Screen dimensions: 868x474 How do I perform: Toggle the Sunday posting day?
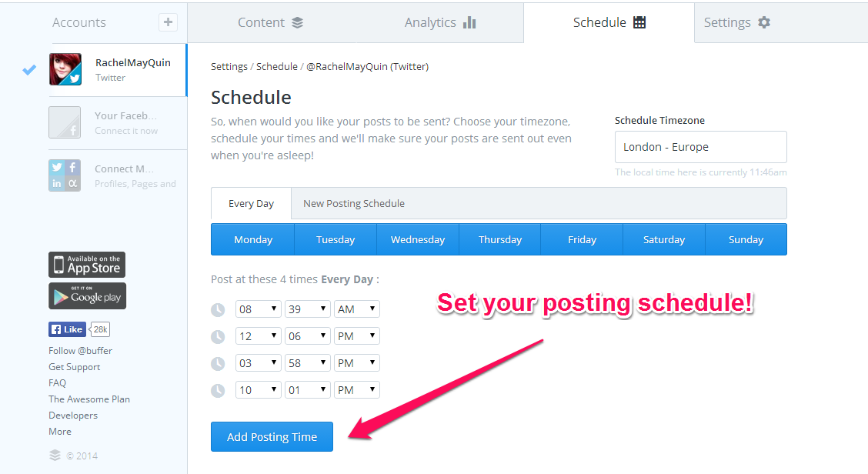pyautogui.click(x=746, y=240)
